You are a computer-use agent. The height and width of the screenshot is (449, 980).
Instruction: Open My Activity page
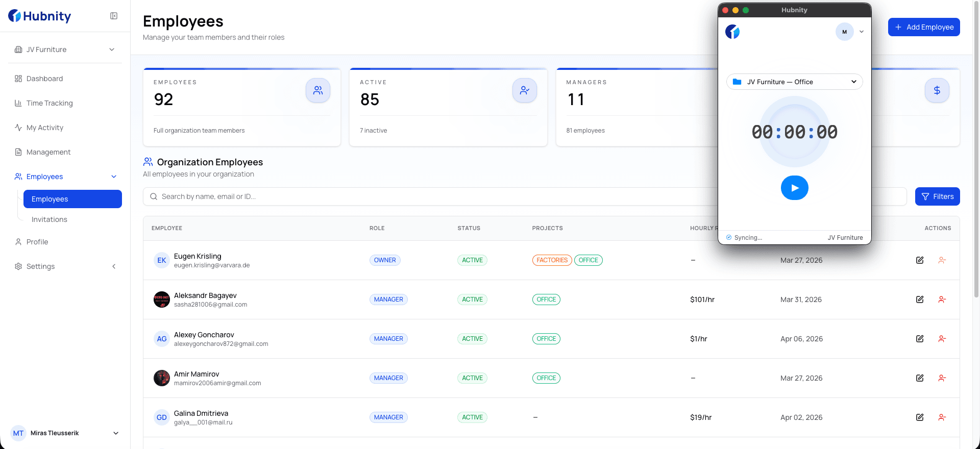click(45, 128)
